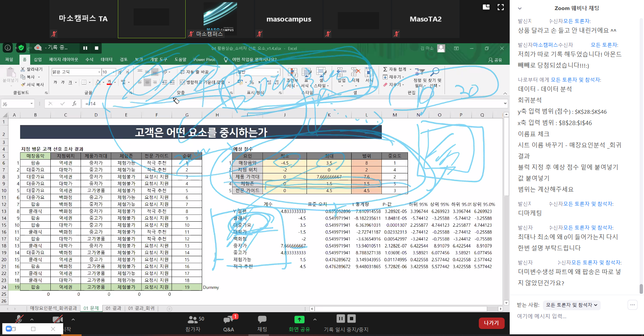Click the AutoSum sigma icon

tap(385, 69)
